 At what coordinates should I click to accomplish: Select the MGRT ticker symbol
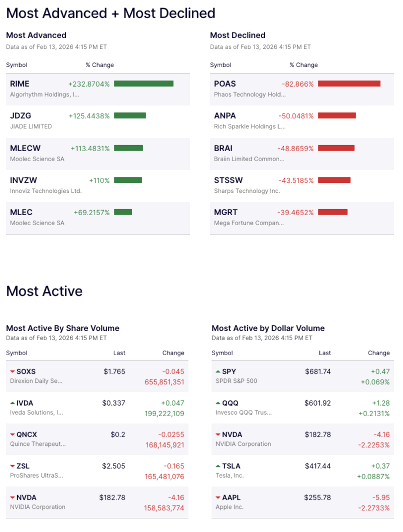(x=226, y=213)
